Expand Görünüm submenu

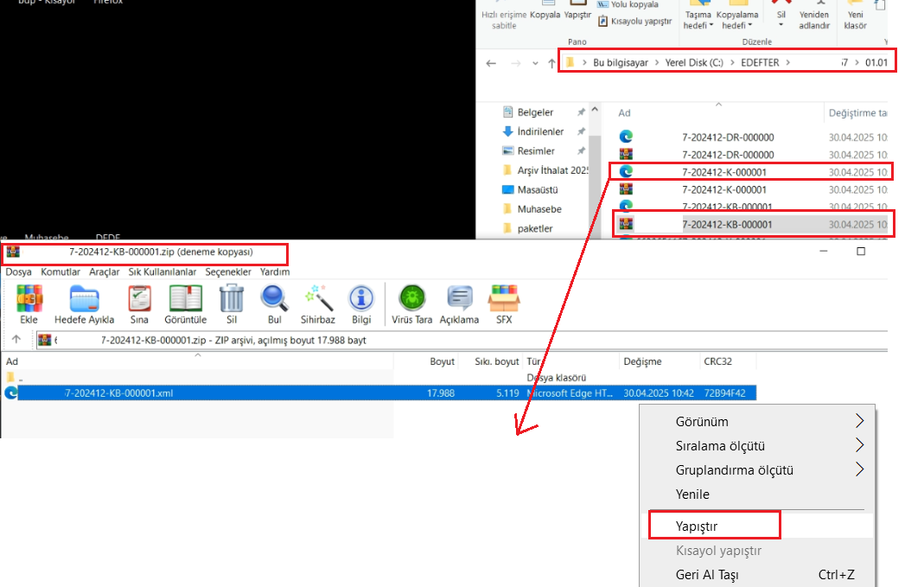[859, 421]
